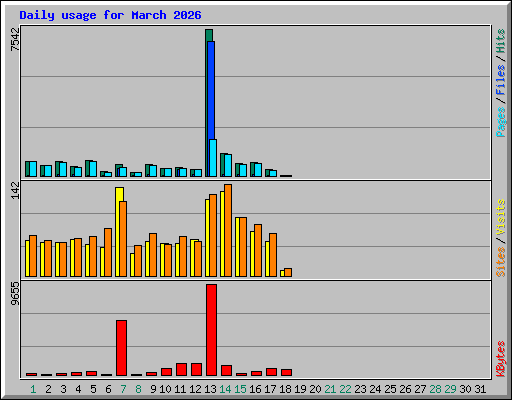
Task: Click the orange Sites bar for day 6
Action: click(108, 252)
